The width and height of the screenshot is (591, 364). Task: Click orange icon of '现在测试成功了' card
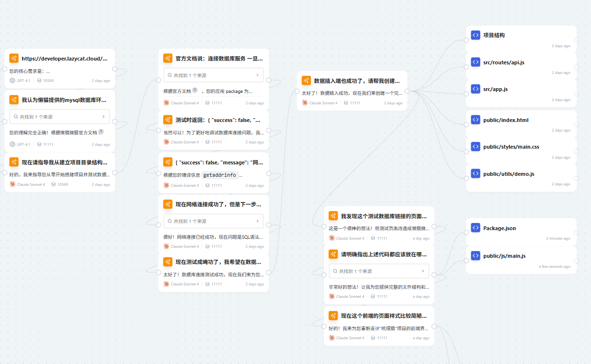click(168, 262)
